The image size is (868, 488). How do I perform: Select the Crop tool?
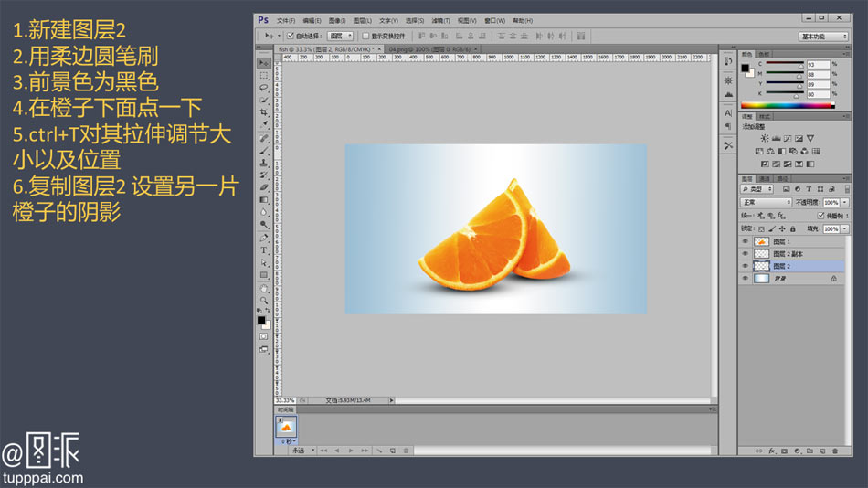click(x=264, y=112)
